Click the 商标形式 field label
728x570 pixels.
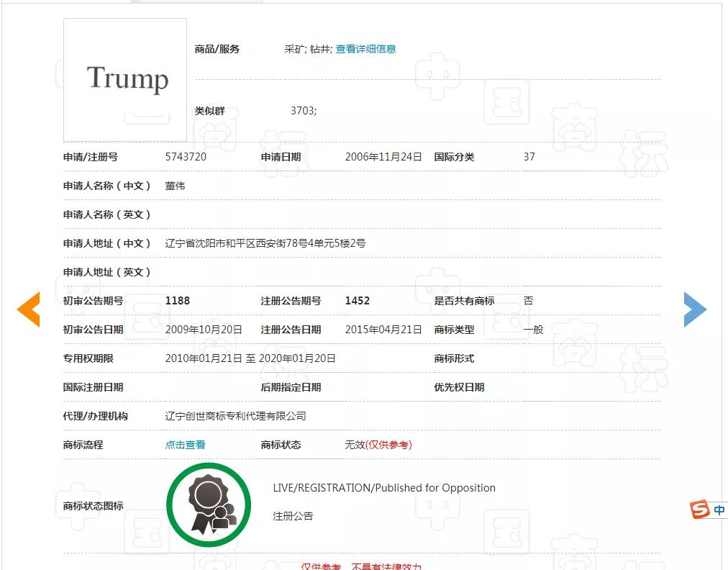point(454,358)
